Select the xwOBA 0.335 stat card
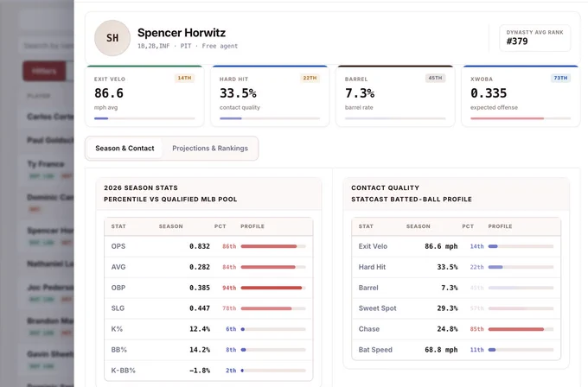588x387 pixels. tap(521, 96)
